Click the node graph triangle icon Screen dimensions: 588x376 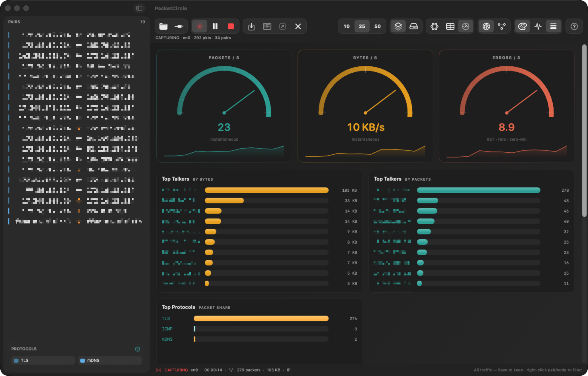tap(502, 26)
